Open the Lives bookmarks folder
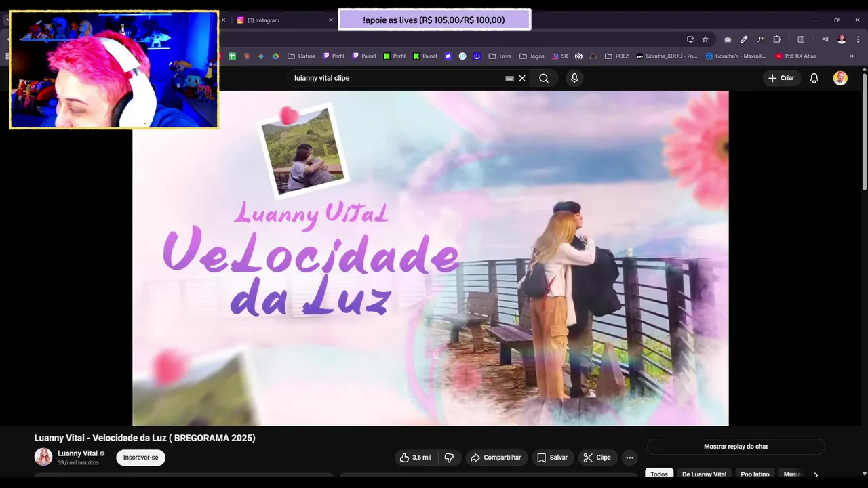The height and width of the screenshot is (488, 868). (499, 56)
